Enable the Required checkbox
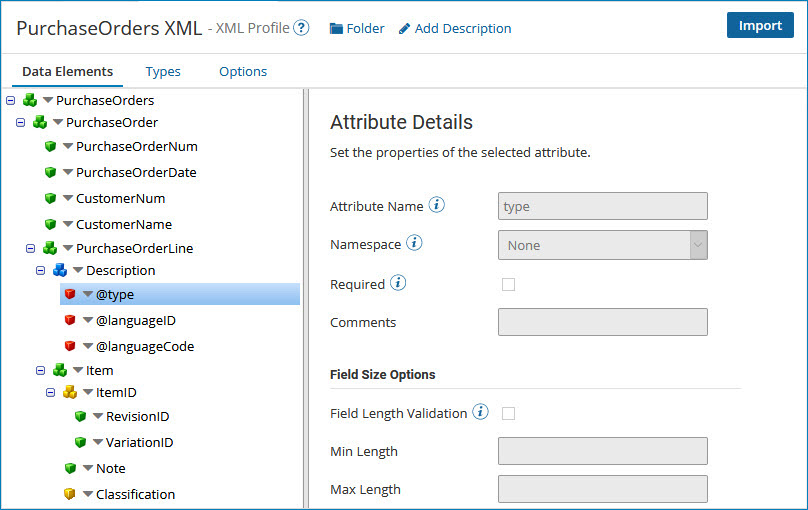This screenshot has height=510, width=808. 508,284
